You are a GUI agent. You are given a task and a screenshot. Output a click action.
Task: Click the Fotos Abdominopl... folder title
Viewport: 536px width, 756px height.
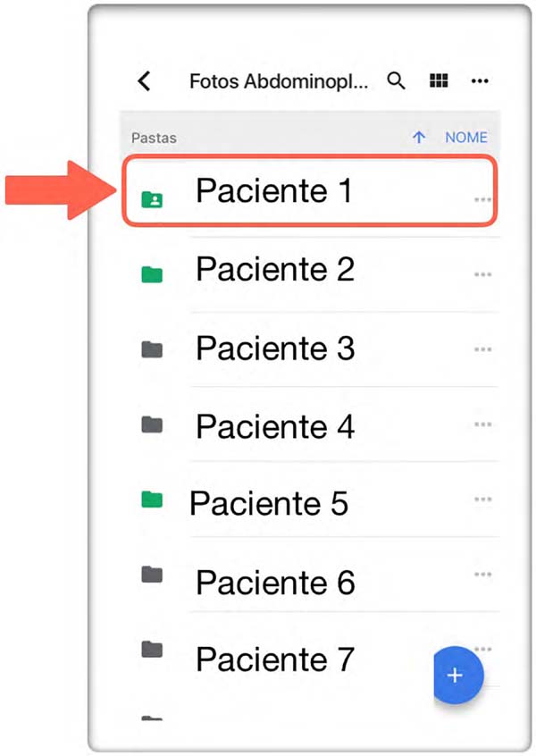(279, 81)
